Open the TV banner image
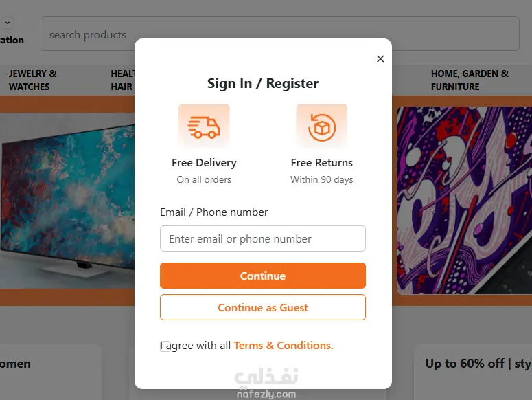 (x=65, y=199)
